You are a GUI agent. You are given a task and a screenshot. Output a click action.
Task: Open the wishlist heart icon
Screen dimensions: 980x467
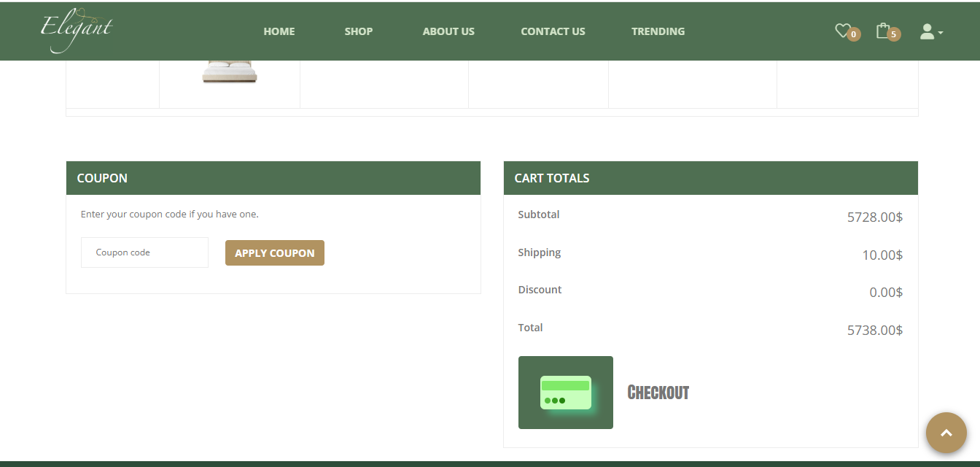842,31
